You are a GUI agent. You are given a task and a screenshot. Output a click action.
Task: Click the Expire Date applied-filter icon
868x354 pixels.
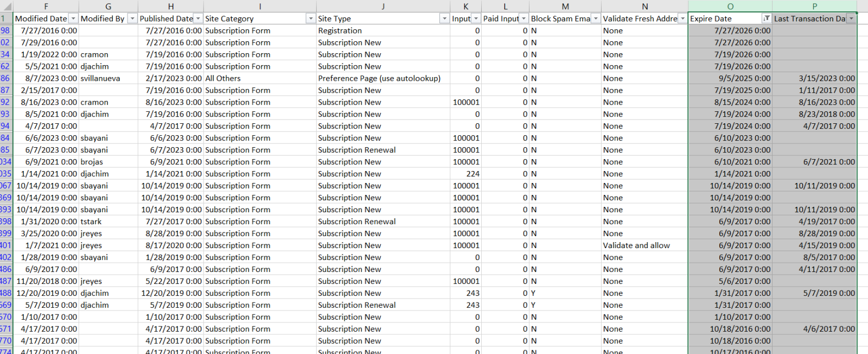click(x=767, y=18)
